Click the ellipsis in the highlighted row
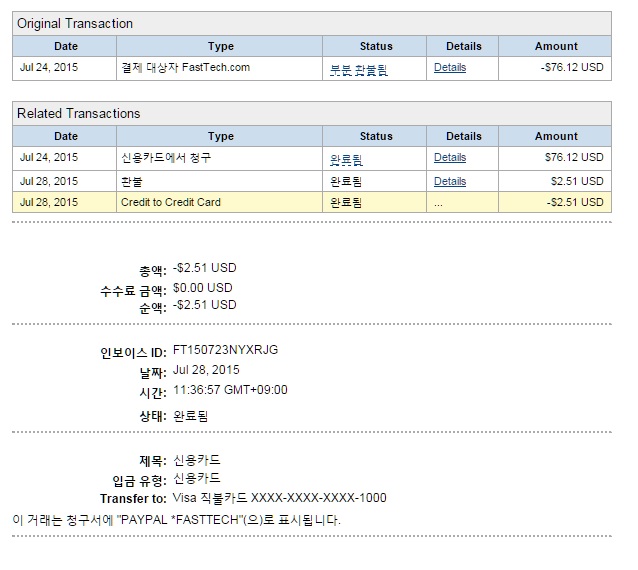This screenshot has height=570, width=638. click(438, 204)
